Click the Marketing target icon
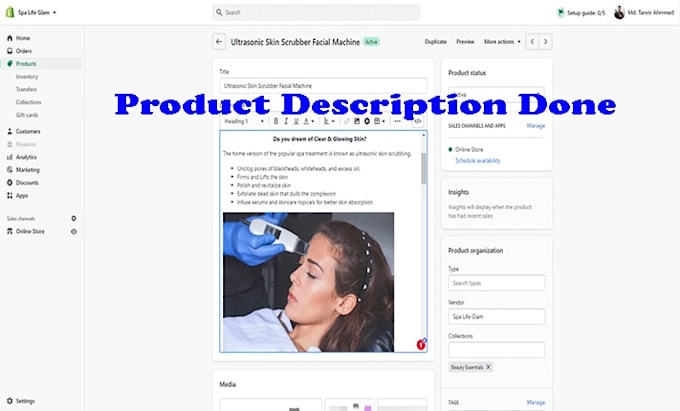The width and height of the screenshot is (680, 411). [x=10, y=170]
